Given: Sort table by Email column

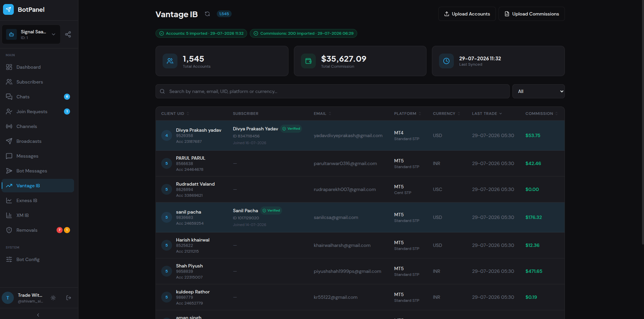Looking at the screenshot, I should [x=323, y=114].
